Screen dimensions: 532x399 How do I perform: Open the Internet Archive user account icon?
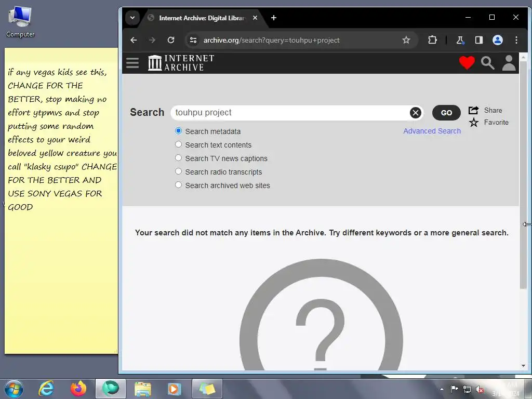pyautogui.click(x=509, y=63)
